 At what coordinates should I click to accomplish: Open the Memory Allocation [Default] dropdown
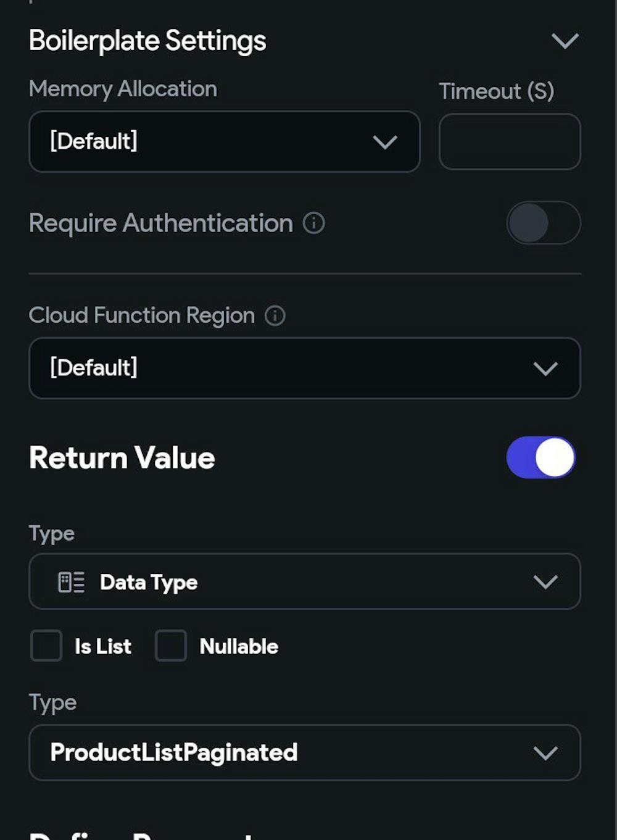tap(225, 141)
